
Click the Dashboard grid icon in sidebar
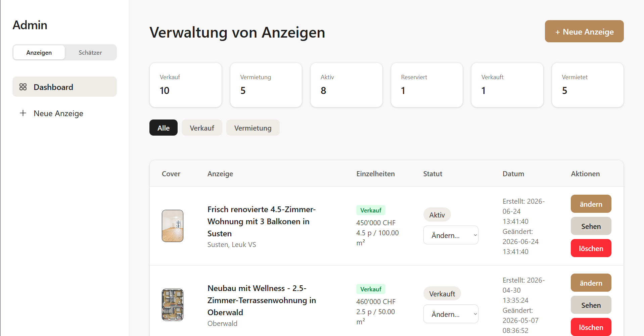pos(23,87)
